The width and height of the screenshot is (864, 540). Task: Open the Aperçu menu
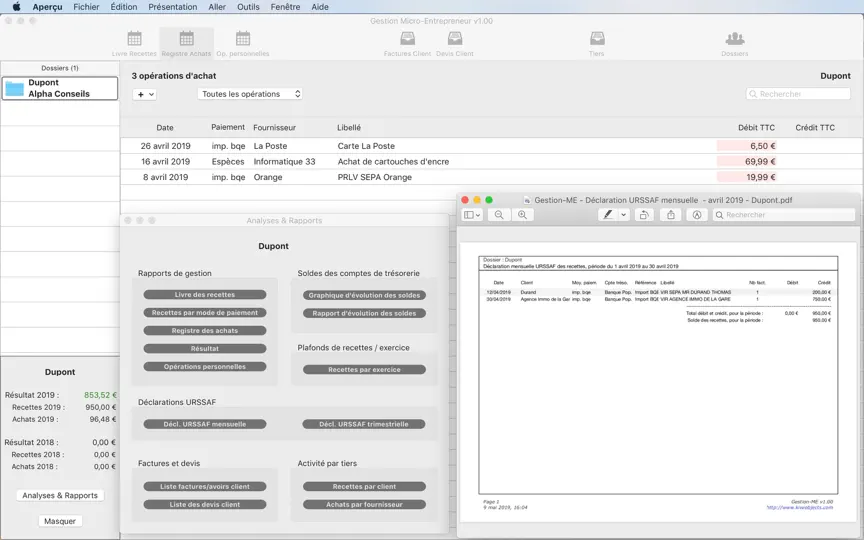coord(47,7)
